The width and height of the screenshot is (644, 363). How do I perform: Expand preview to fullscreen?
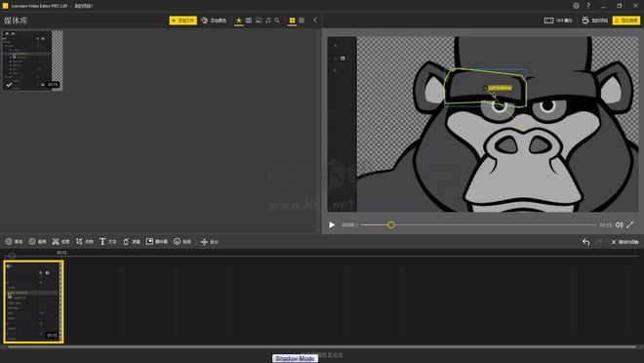pyautogui.click(x=630, y=224)
